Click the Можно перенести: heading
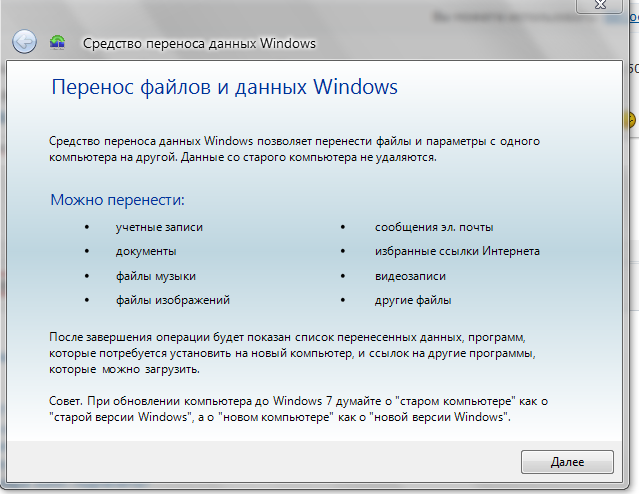 [117, 200]
